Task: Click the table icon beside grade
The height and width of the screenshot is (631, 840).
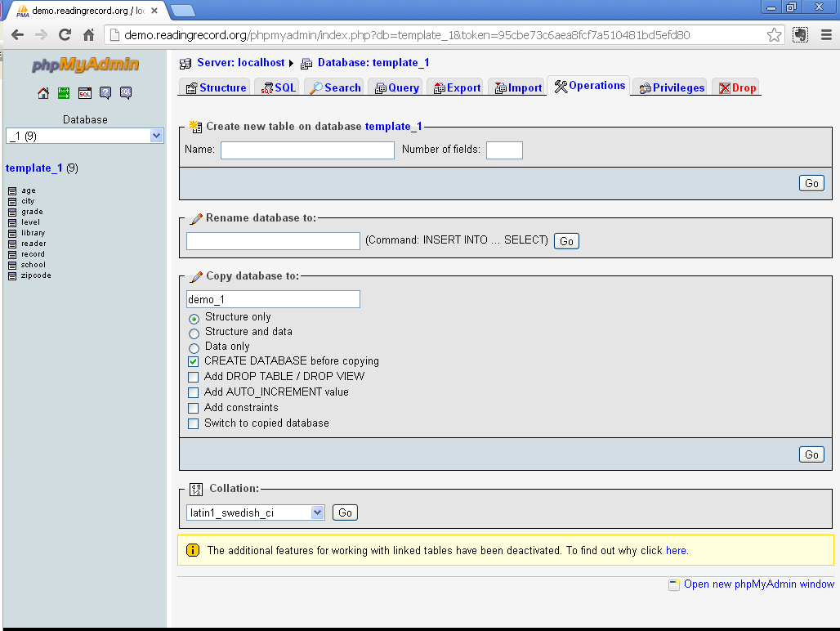Action: coord(12,213)
